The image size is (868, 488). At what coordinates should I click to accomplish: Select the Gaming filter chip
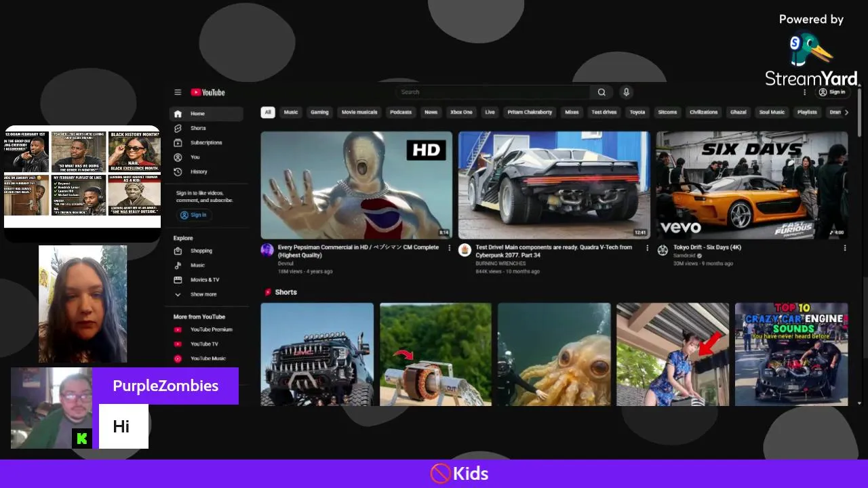tap(319, 113)
